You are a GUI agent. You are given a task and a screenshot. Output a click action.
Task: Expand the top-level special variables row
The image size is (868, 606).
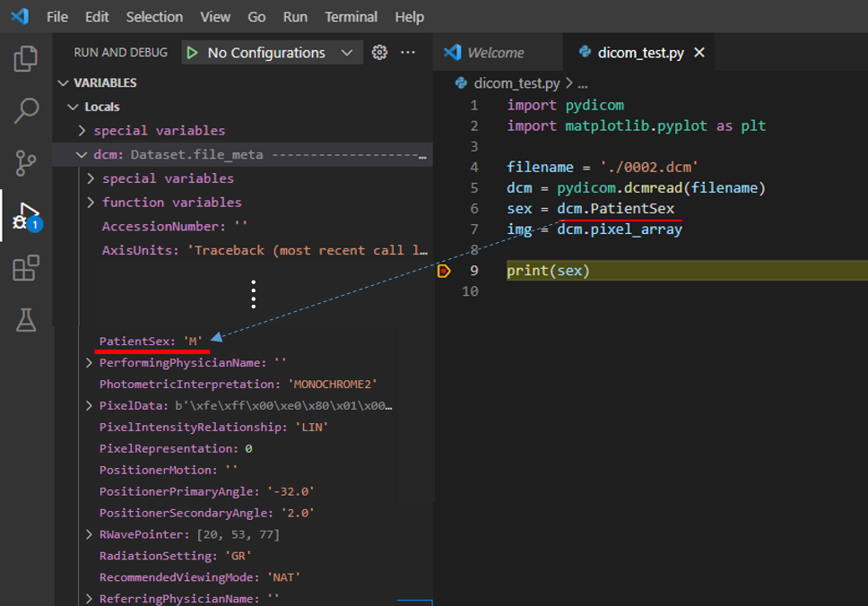(x=82, y=131)
